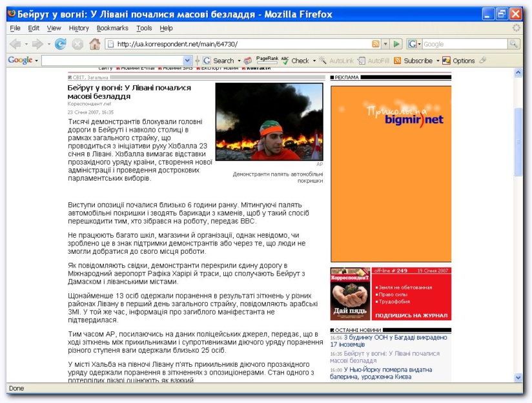Screen dimensions: 532x403
Task: Click the bigmir)net orange advertisement
Action: pos(391,174)
